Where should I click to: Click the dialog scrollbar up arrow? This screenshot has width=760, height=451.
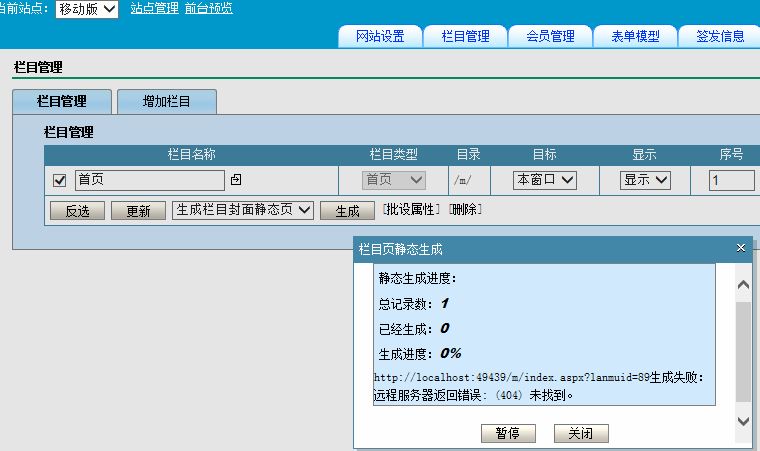click(743, 285)
